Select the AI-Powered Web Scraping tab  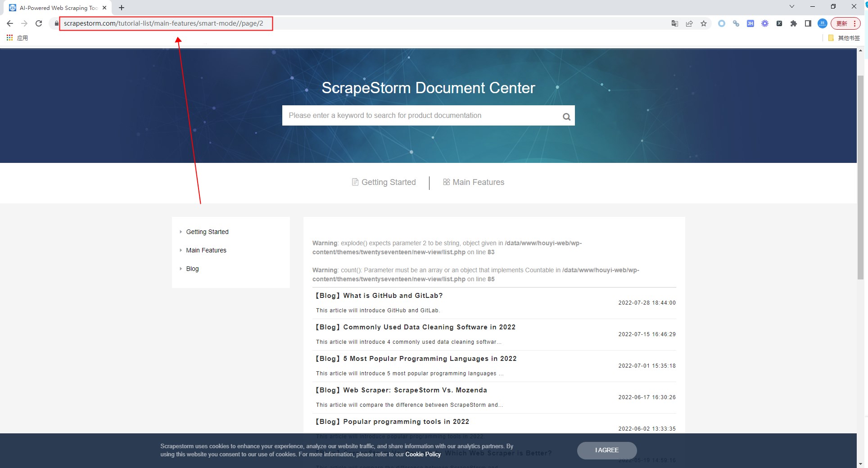tap(59, 8)
